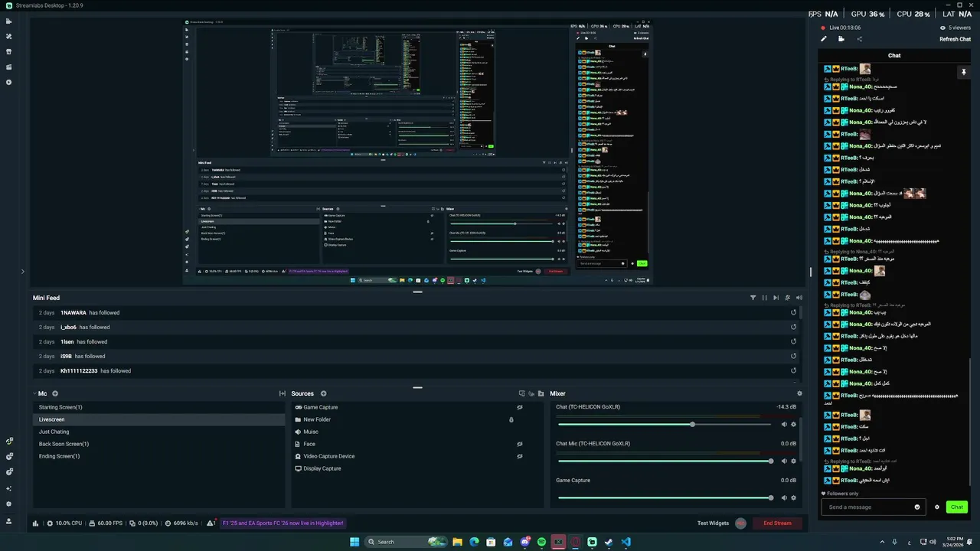Mute Game Capture audio in Mixer
This screenshot has height=551, width=980.
click(784, 497)
